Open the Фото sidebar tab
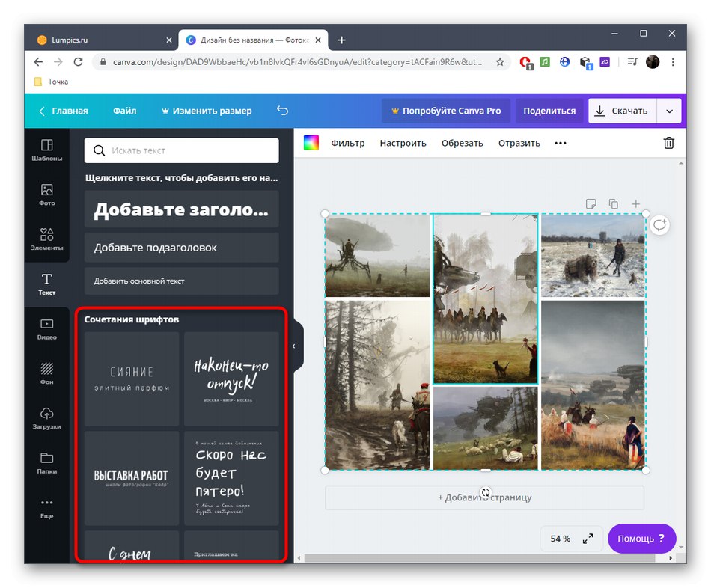Screen dimensions: 711x588 coord(46,195)
